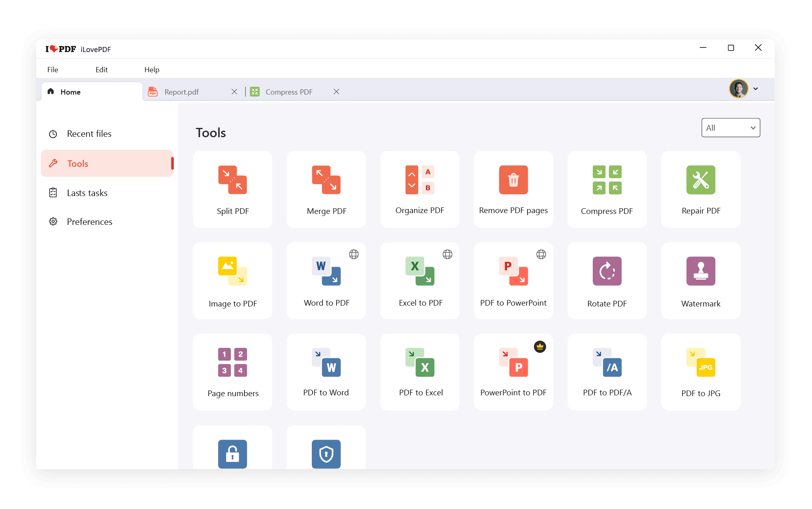Choose the Repair PDF wrench icon

(x=700, y=180)
